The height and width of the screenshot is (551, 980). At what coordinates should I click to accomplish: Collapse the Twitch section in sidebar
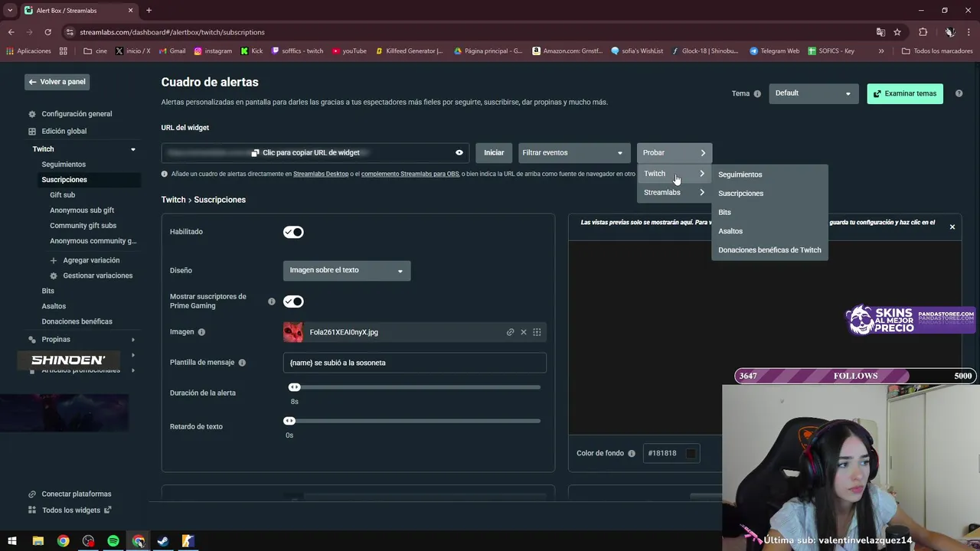132,149
